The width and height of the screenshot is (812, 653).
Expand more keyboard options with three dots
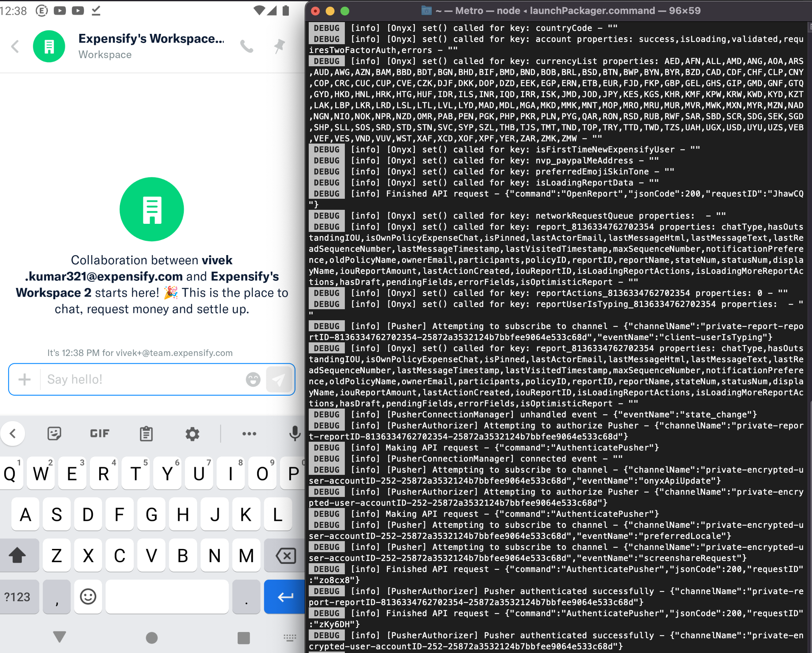[x=249, y=434]
